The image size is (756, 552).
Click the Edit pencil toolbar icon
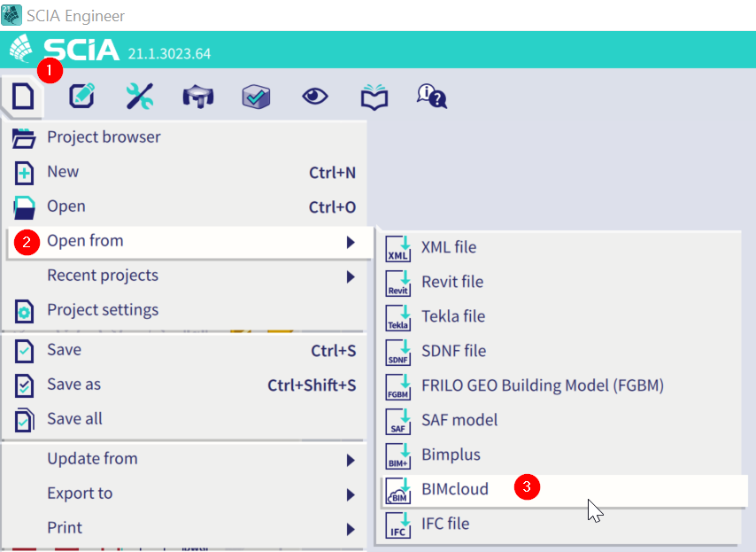click(81, 96)
